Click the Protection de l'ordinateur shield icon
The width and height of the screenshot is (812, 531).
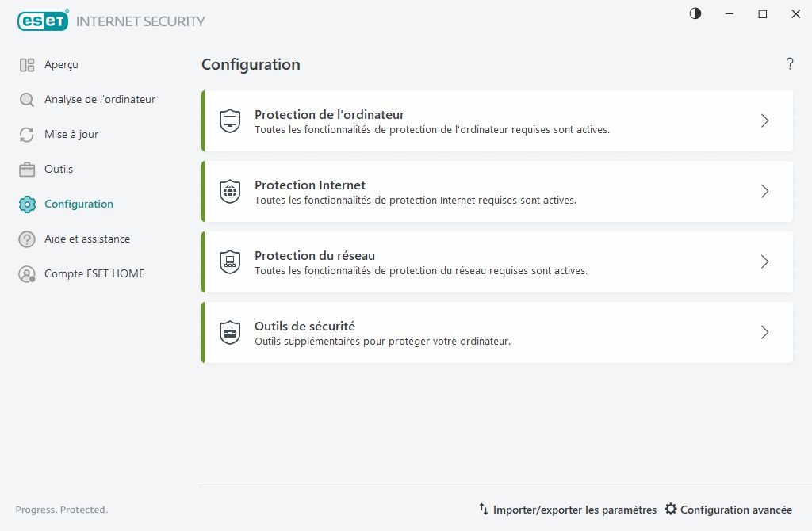pyautogui.click(x=229, y=120)
